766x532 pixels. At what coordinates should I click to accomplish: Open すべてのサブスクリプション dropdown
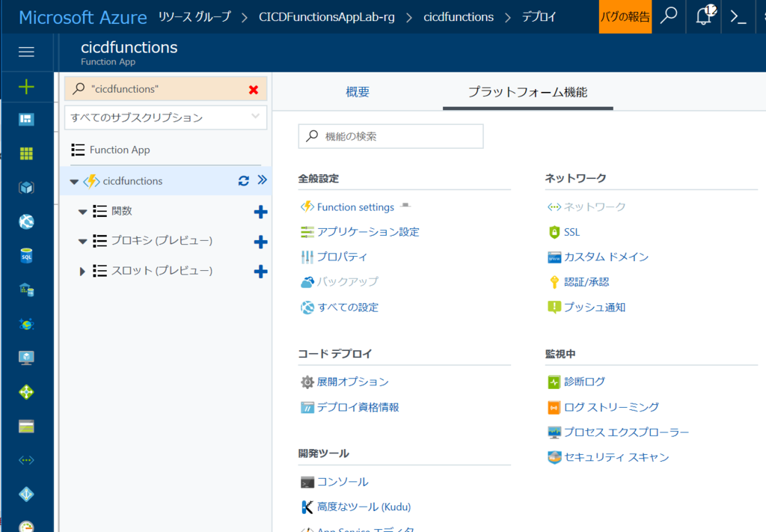tap(165, 117)
